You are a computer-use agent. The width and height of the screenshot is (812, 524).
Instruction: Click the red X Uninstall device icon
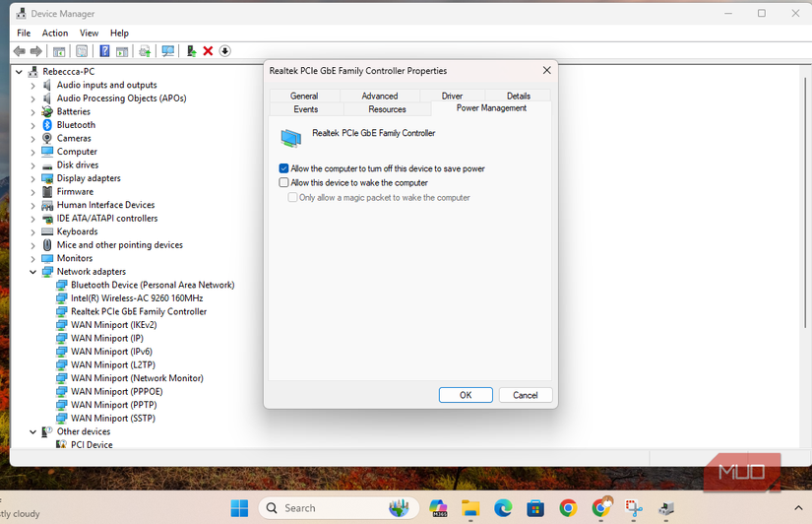[209, 51]
